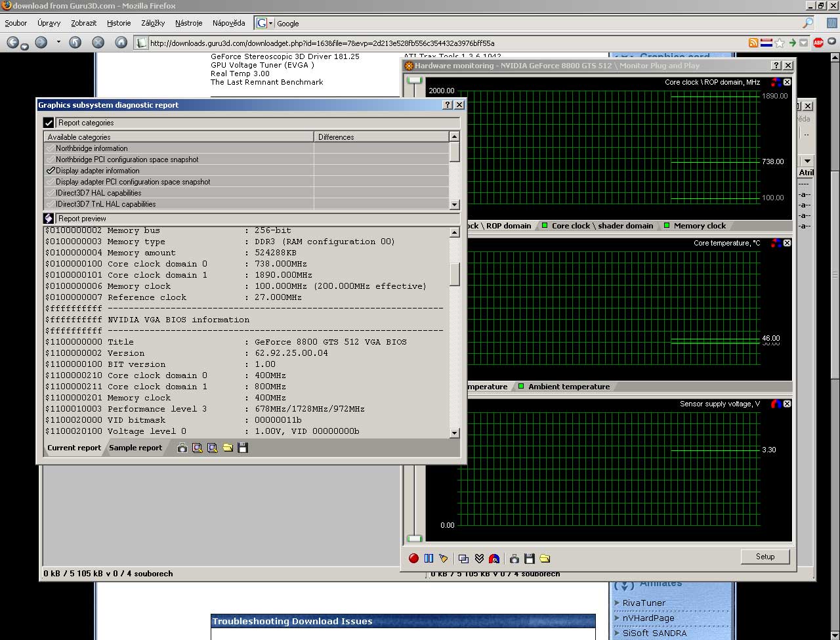
Task: Reload page with Firefox refresh button
Action: point(75,43)
